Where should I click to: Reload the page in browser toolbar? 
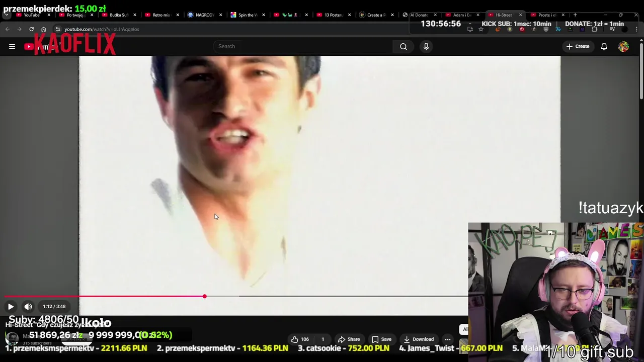31,29
